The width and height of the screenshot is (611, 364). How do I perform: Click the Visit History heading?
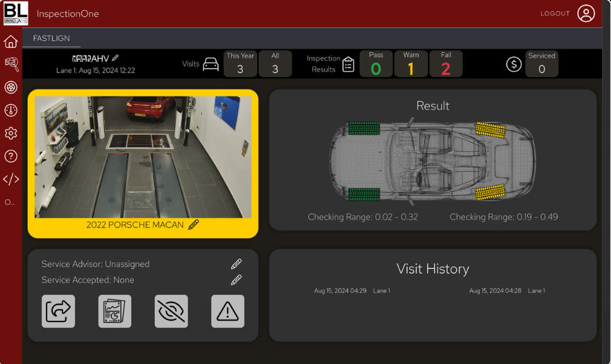tap(433, 269)
